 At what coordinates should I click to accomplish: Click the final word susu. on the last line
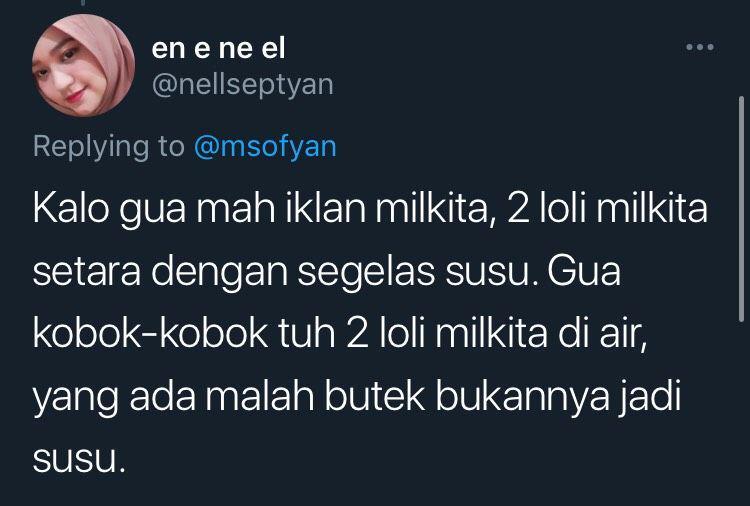pyautogui.click(x=79, y=460)
